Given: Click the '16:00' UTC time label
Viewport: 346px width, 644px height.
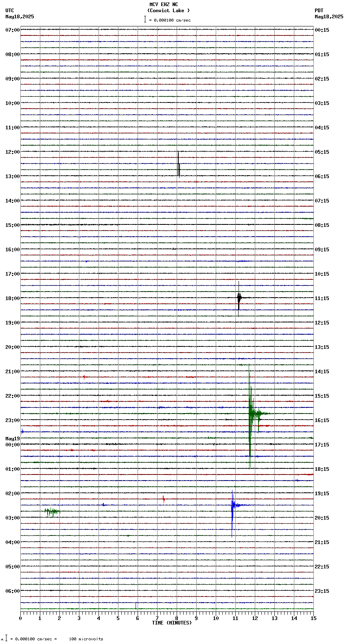Looking at the screenshot, I should click(13, 250).
